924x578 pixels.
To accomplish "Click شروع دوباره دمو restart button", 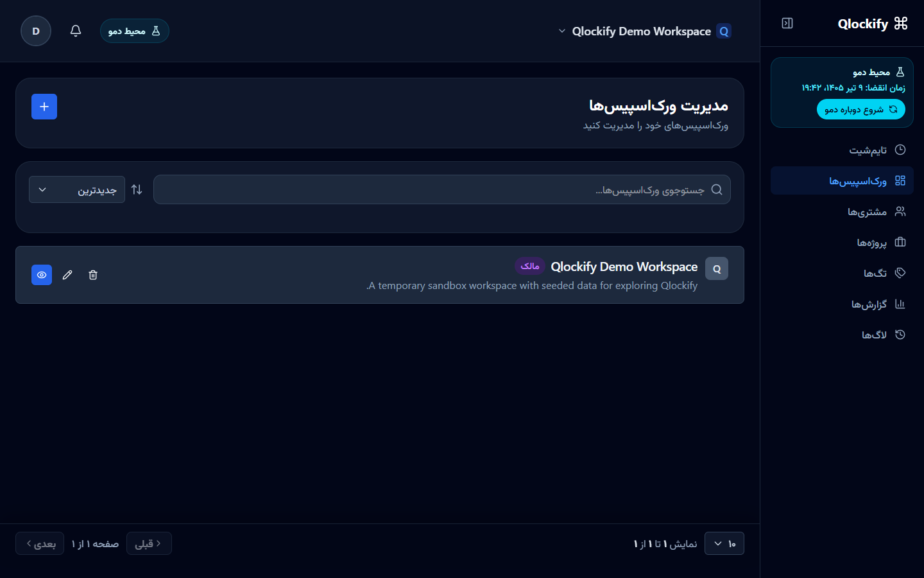I will click(x=861, y=109).
